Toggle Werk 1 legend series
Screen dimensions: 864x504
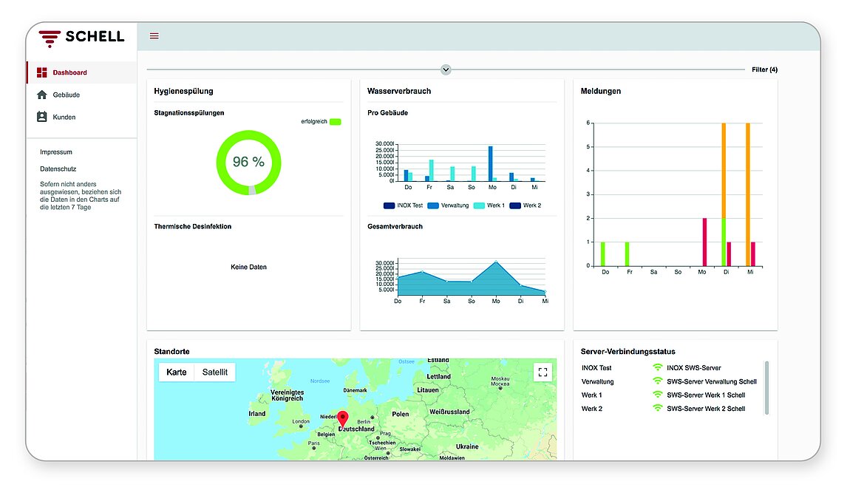point(479,205)
